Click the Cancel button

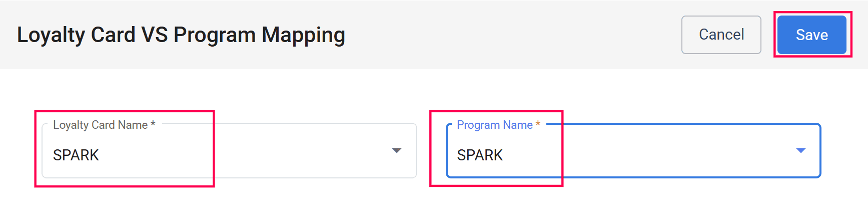(x=721, y=35)
